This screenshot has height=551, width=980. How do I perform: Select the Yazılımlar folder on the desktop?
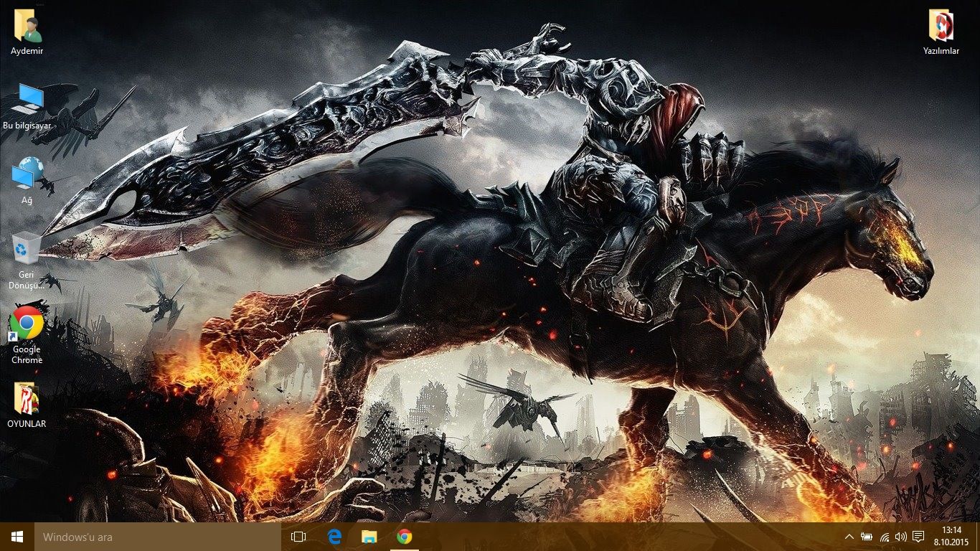pyautogui.click(x=941, y=32)
